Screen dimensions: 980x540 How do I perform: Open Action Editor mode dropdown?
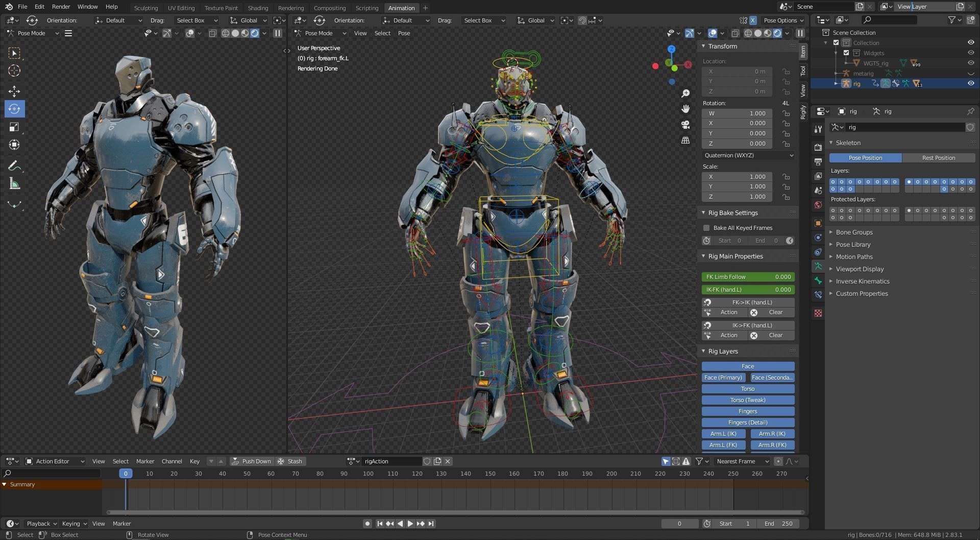pos(55,461)
